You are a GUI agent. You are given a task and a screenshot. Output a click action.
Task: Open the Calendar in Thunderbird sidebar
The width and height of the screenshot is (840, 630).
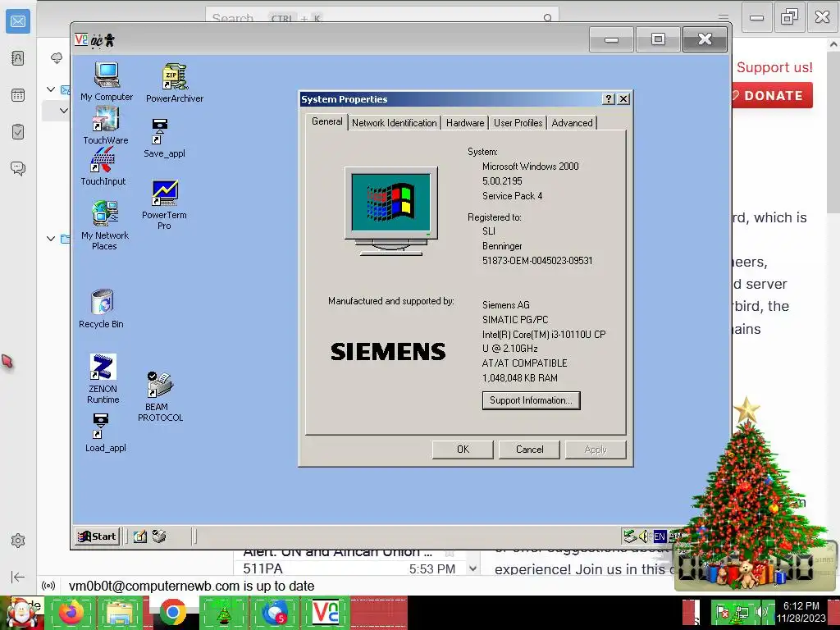click(x=18, y=95)
